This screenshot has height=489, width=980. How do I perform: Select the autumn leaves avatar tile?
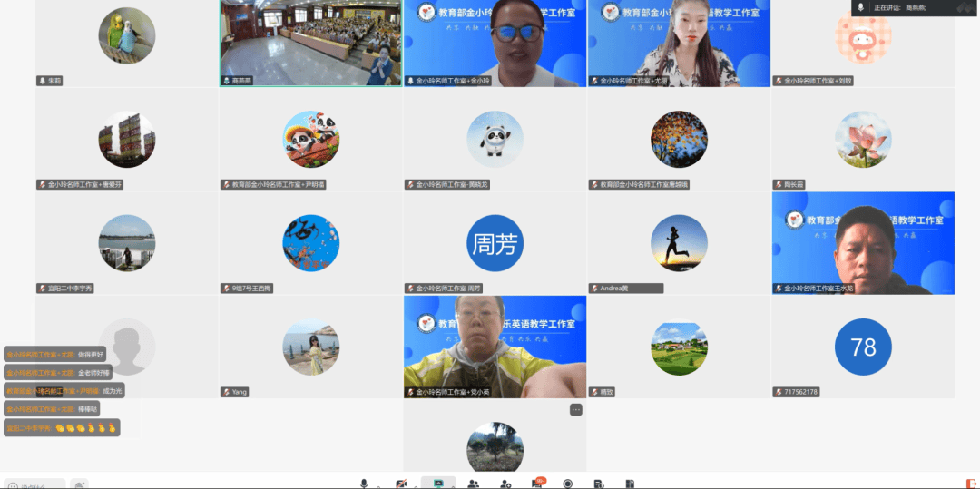tap(679, 140)
